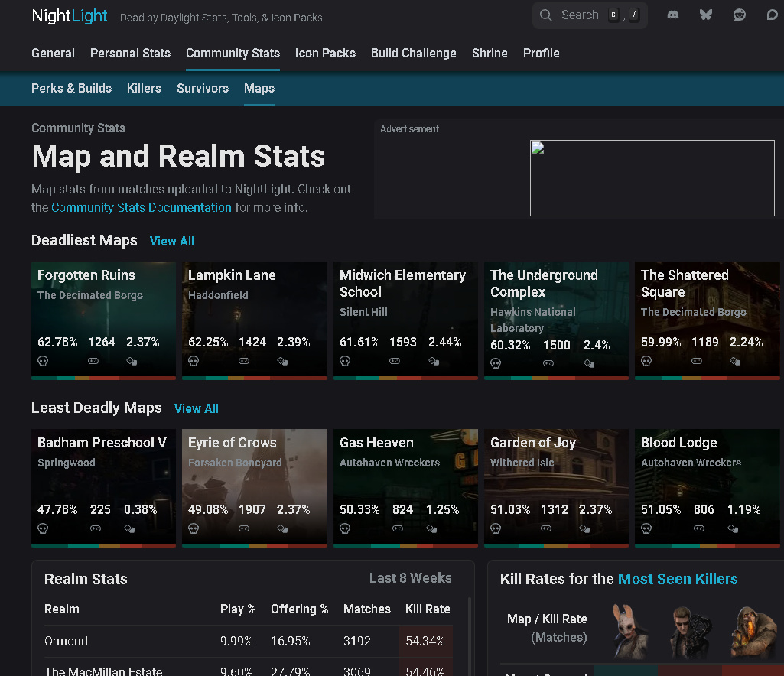The height and width of the screenshot is (676, 784).
Task: Click matches icon on Lampkin Lane card
Action: pyautogui.click(x=244, y=361)
